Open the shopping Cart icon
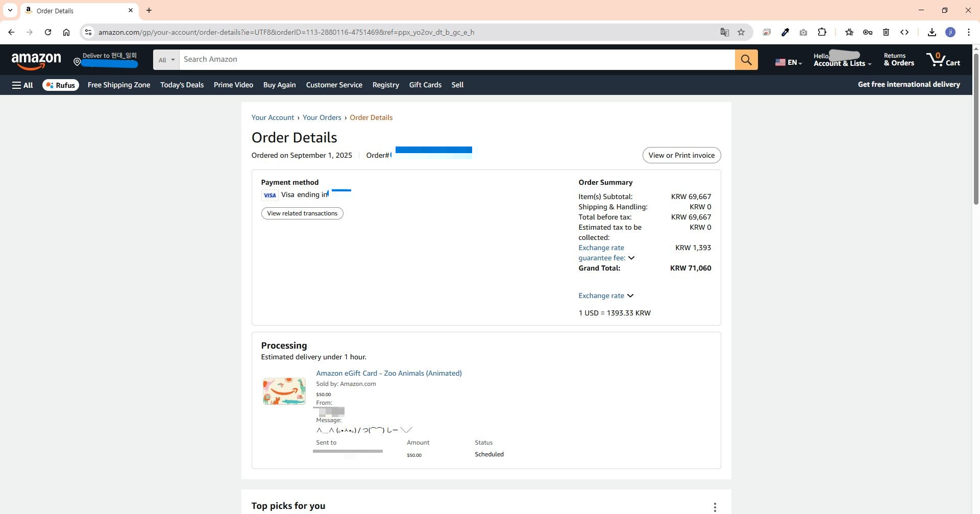 pyautogui.click(x=943, y=60)
